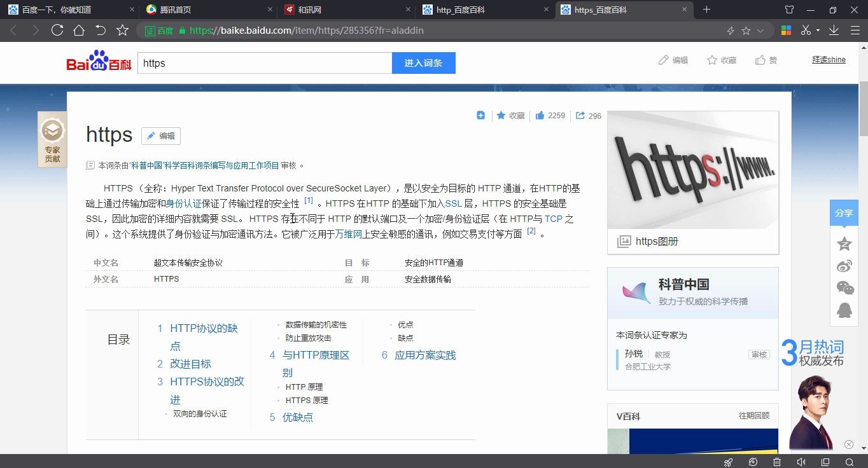
Task: Share the article via WeChat
Action: pyautogui.click(x=844, y=287)
